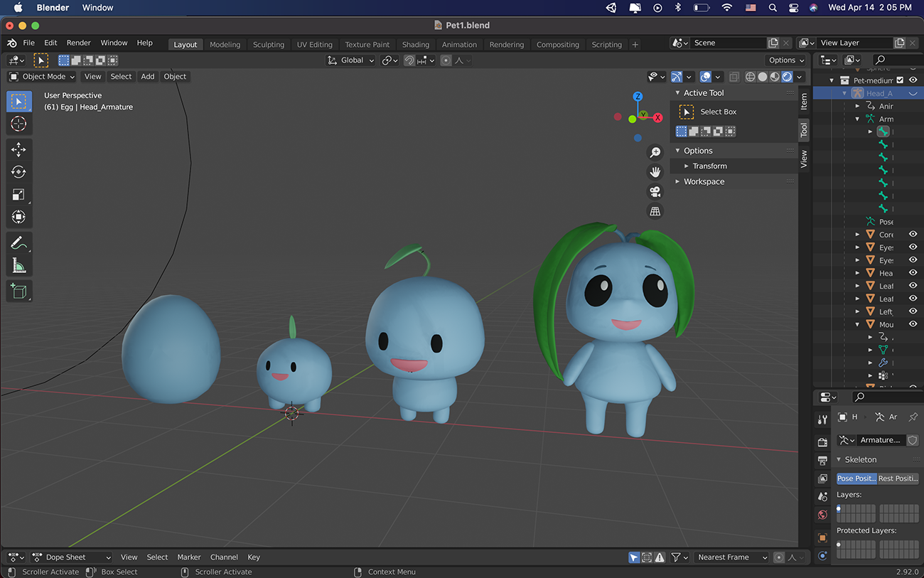The width and height of the screenshot is (924, 578).
Task: Hide the Core object using its eye icon
Action: tap(913, 235)
